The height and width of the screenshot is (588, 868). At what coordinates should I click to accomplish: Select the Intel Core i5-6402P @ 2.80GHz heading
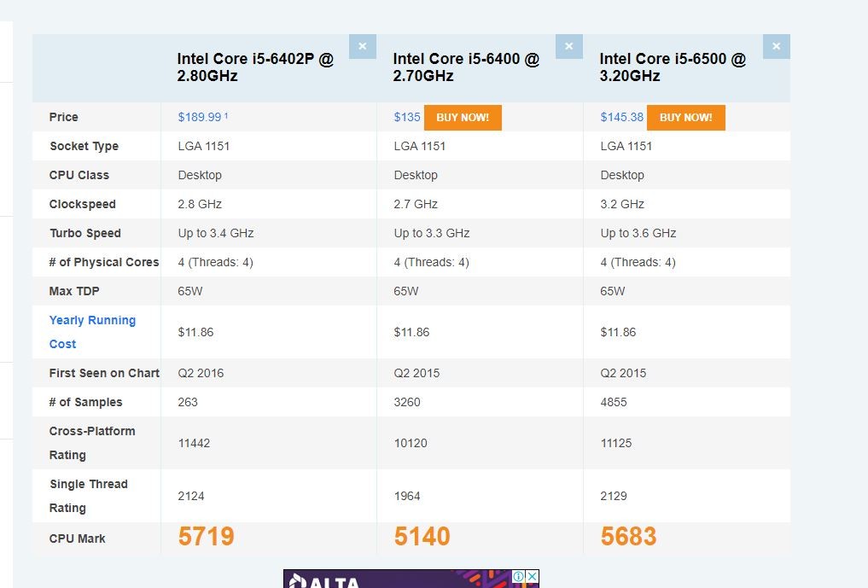(x=255, y=67)
